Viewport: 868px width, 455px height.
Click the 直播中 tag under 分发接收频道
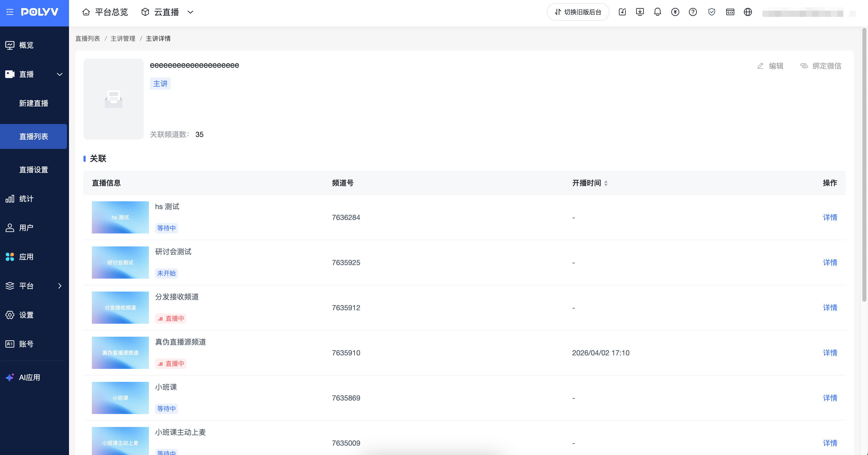[x=171, y=319]
